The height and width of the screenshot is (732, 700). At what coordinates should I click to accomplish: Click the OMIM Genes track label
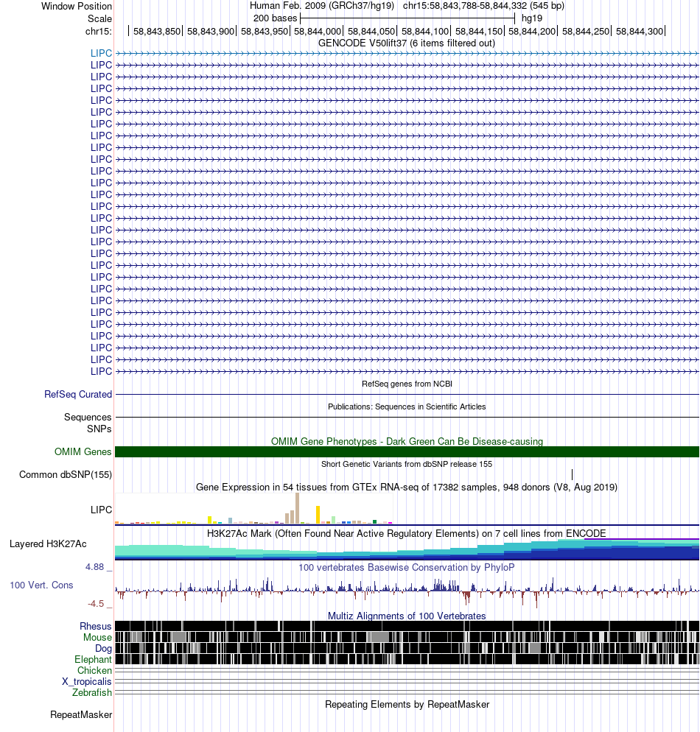point(83,451)
